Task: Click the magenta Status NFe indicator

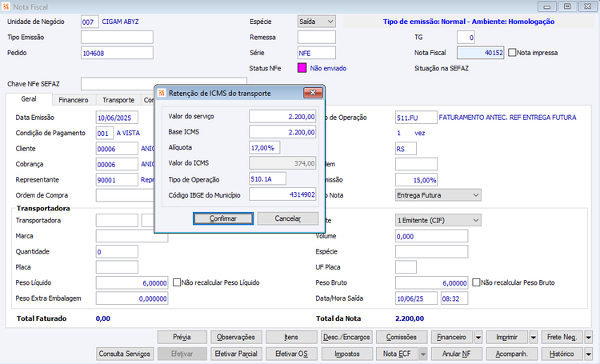Action: click(x=302, y=68)
